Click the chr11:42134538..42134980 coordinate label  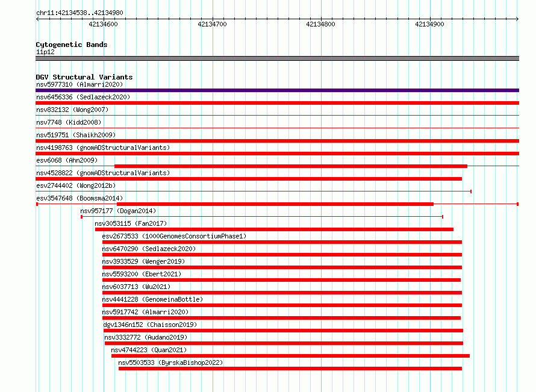[x=79, y=13]
